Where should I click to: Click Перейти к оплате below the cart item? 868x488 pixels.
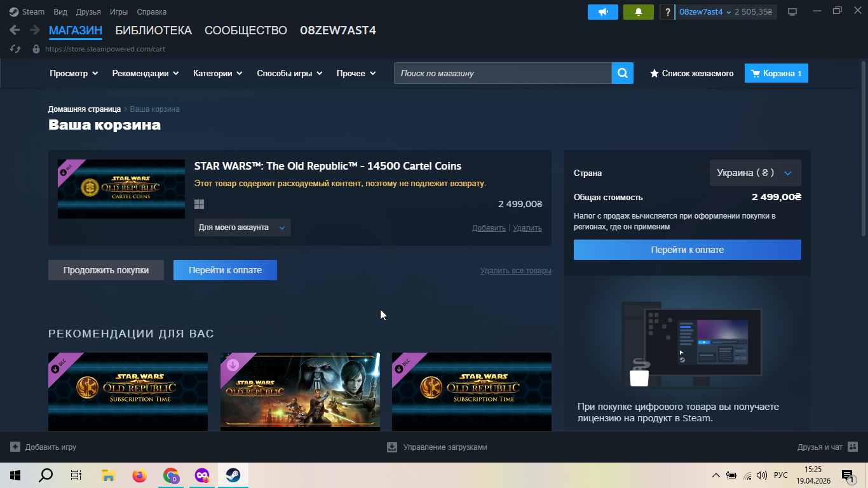[225, 270]
